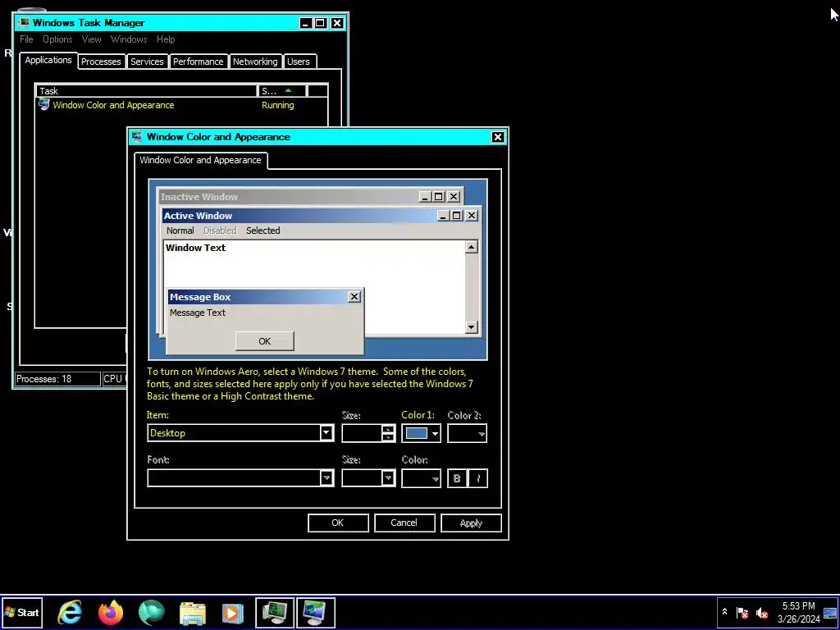Image resolution: width=840 pixels, height=630 pixels.
Task: Click the Message Box title preview
Action: click(265, 297)
